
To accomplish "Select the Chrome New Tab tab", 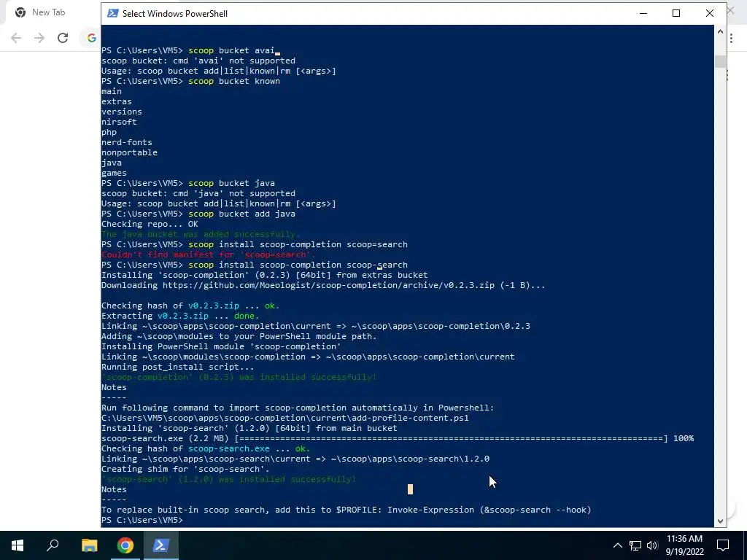I will tap(50, 12).
